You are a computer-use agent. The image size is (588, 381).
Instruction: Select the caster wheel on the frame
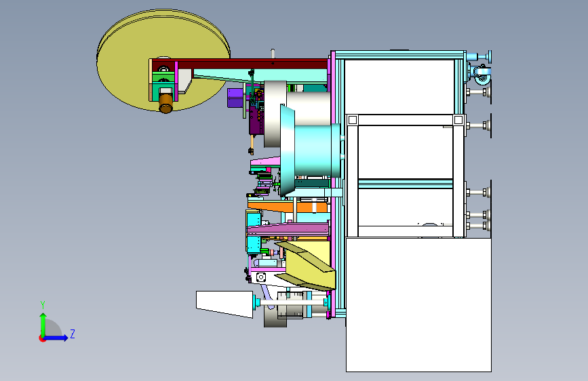(482, 74)
